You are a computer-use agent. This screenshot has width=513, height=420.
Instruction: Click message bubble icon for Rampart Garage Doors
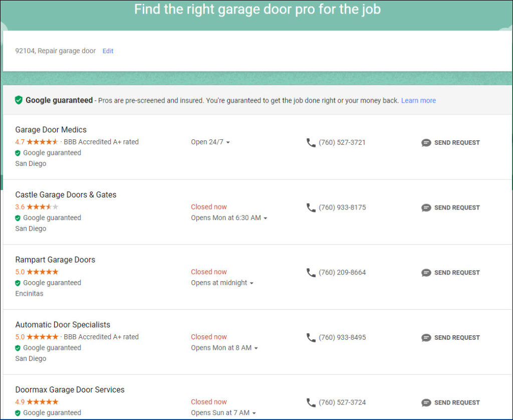click(x=426, y=273)
